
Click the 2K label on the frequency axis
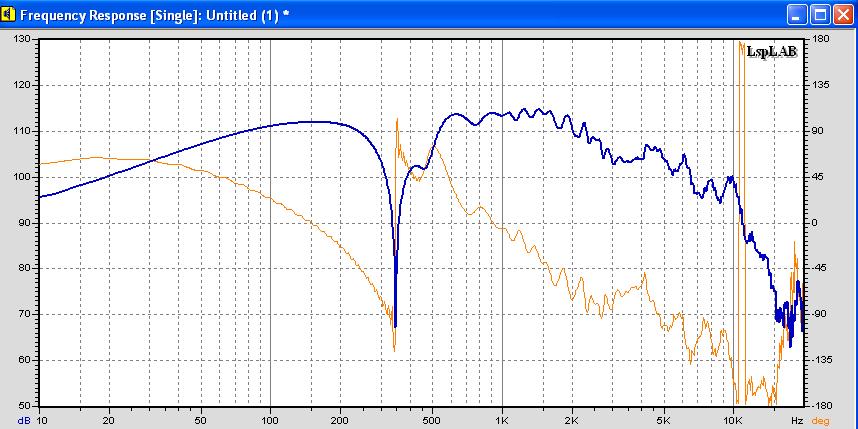[572, 420]
